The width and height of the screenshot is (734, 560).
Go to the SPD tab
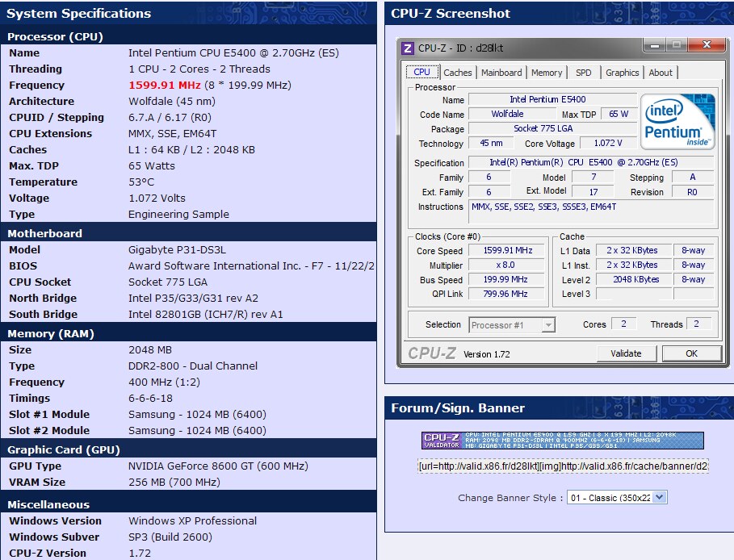click(583, 73)
